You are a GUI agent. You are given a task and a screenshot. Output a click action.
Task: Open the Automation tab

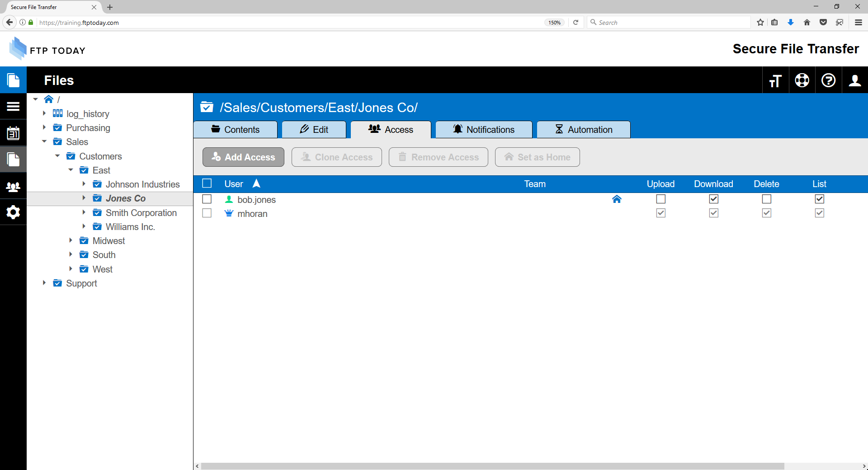point(583,130)
